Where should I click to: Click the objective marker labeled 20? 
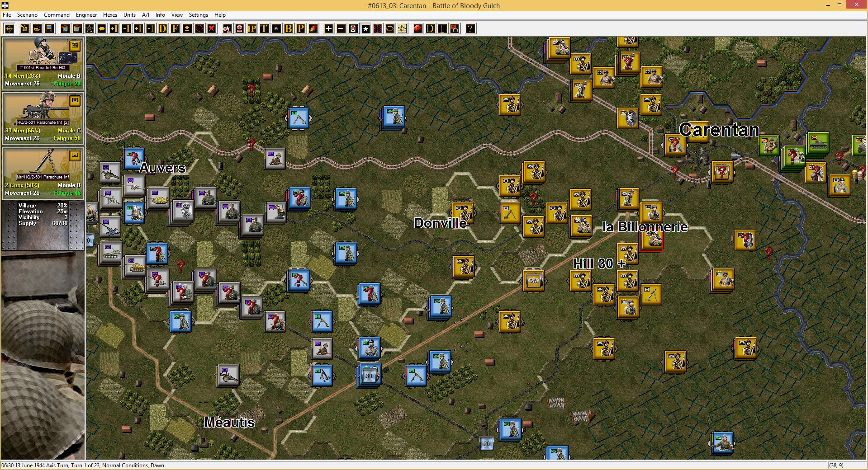[x=487, y=443]
